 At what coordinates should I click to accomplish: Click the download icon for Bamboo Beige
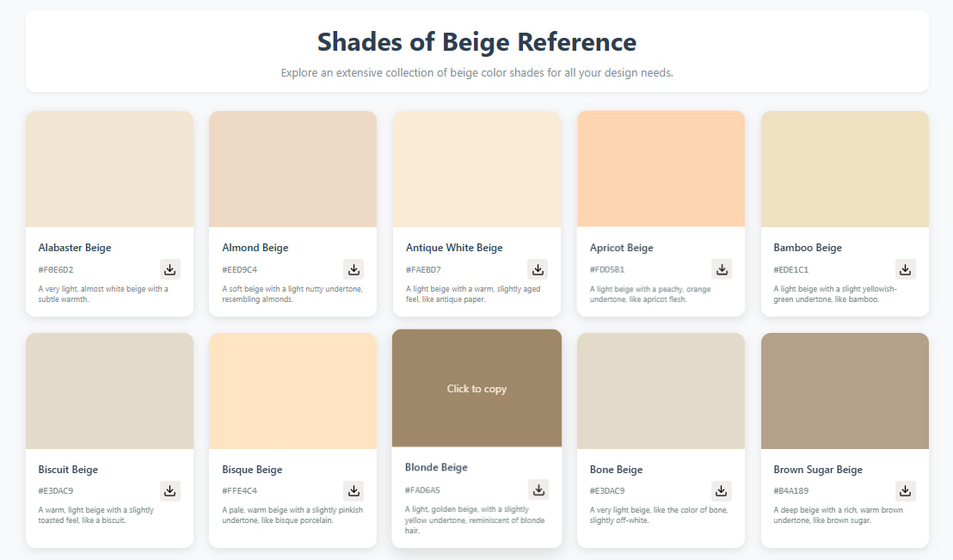[905, 268]
